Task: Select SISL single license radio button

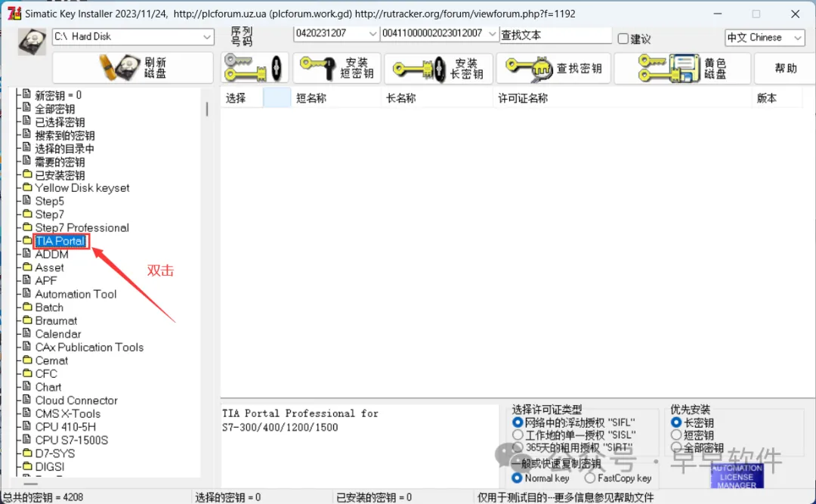Action: tap(518, 434)
